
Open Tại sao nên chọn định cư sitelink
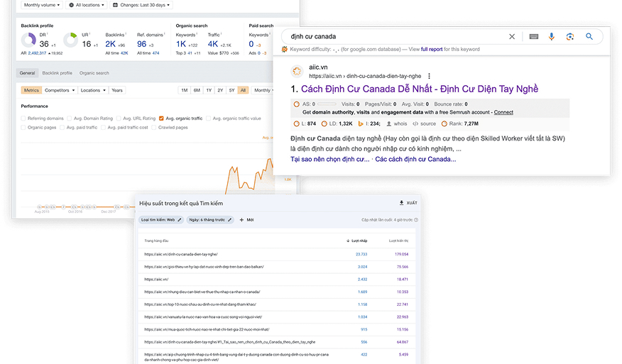[x=329, y=159]
